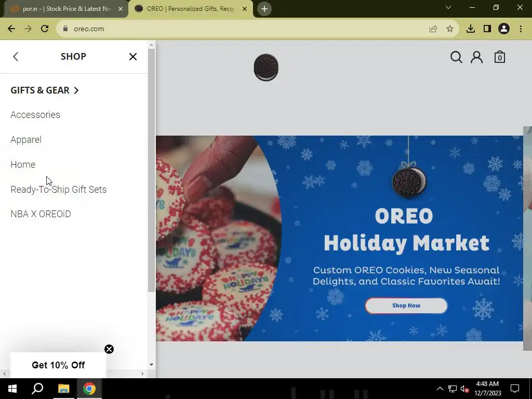
Task: Open the Windows notification center
Action: click(x=515, y=389)
